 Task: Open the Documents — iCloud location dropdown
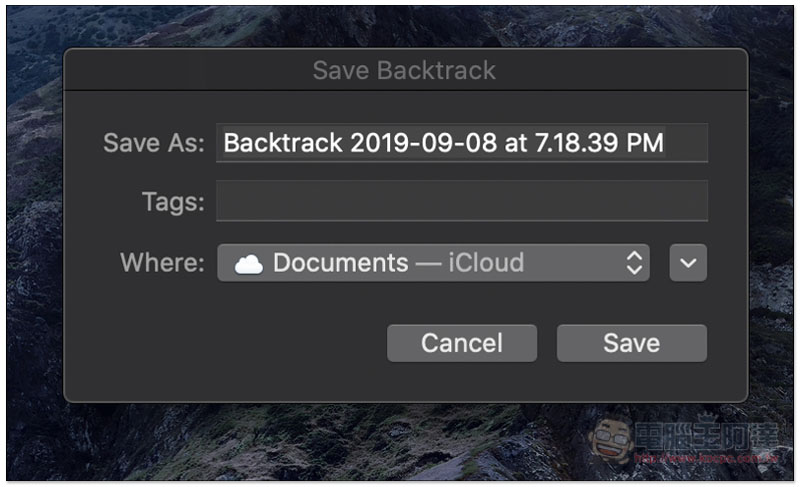[x=433, y=263]
